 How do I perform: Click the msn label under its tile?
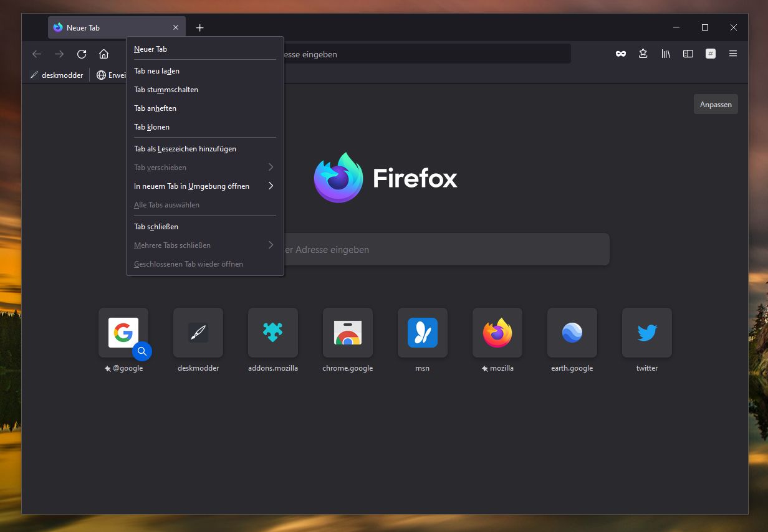pos(423,368)
